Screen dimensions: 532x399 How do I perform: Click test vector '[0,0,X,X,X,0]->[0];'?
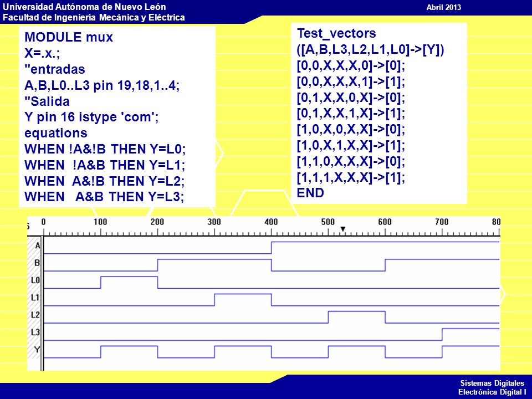pos(351,65)
